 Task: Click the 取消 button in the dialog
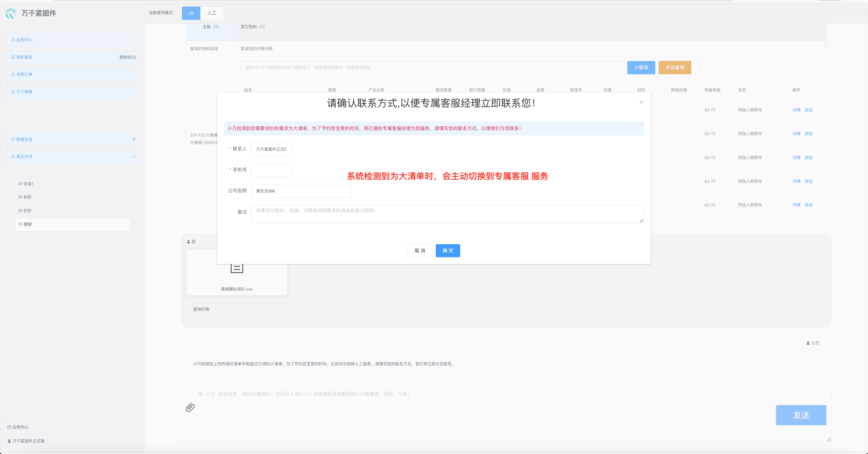tap(420, 251)
